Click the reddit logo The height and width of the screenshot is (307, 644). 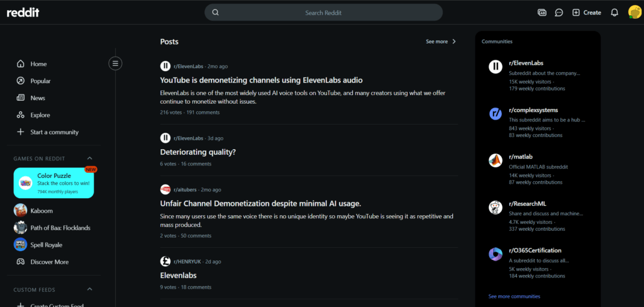click(23, 13)
